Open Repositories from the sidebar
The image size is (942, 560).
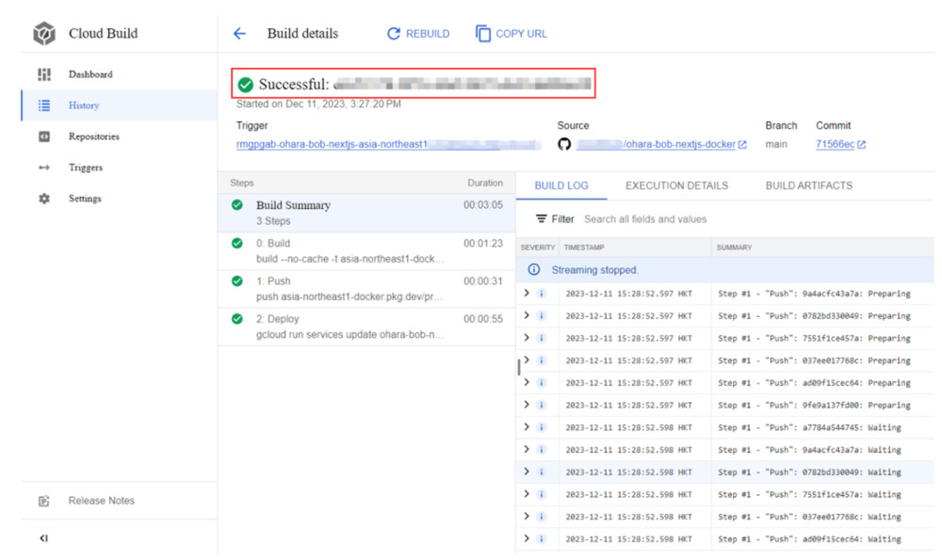tap(93, 136)
